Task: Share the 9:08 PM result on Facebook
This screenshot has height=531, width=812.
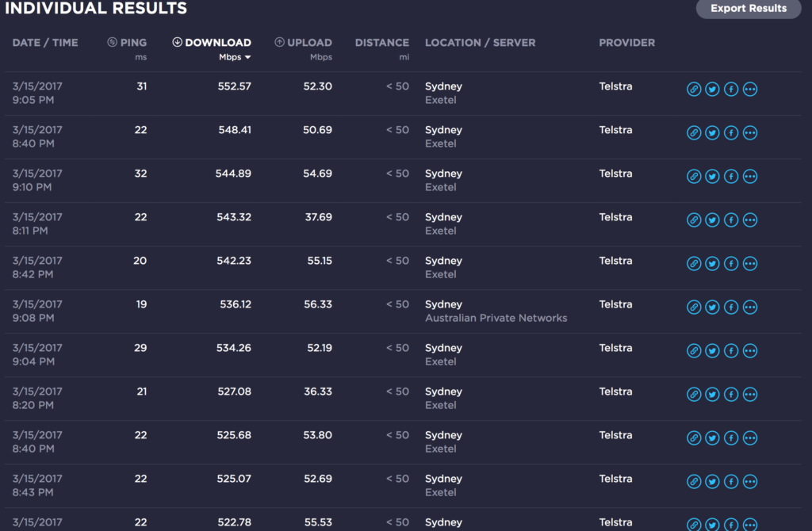Action: [731, 307]
